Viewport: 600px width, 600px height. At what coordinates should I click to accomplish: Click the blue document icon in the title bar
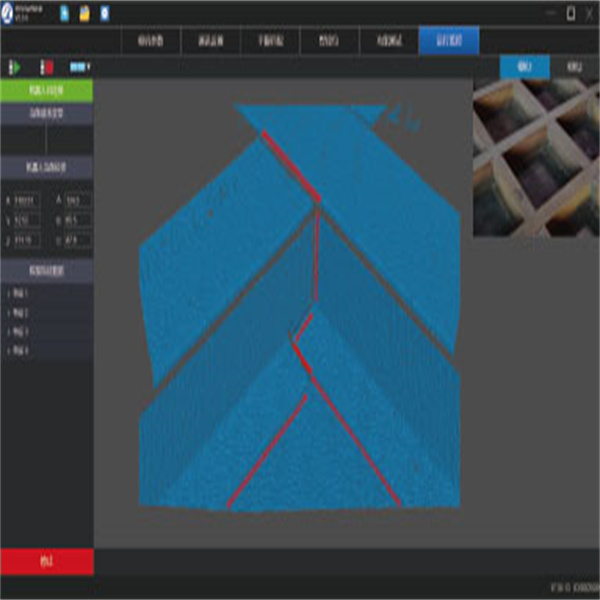[64, 14]
